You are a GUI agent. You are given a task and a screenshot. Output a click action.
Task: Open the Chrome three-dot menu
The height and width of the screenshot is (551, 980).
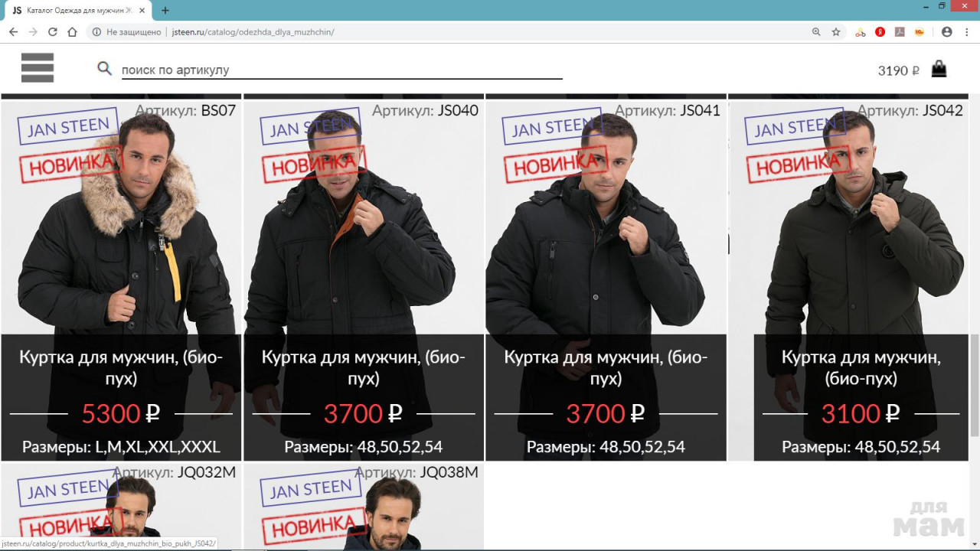pyautogui.click(x=967, y=32)
